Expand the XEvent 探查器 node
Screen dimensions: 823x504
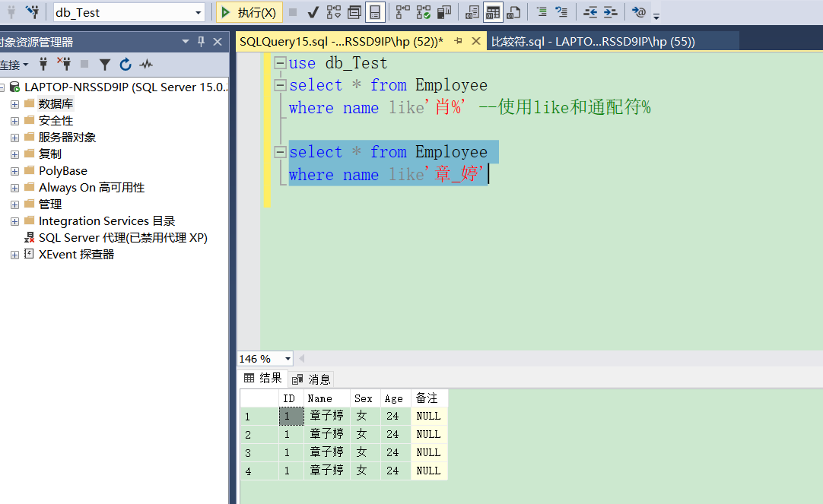click(x=14, y=255)
